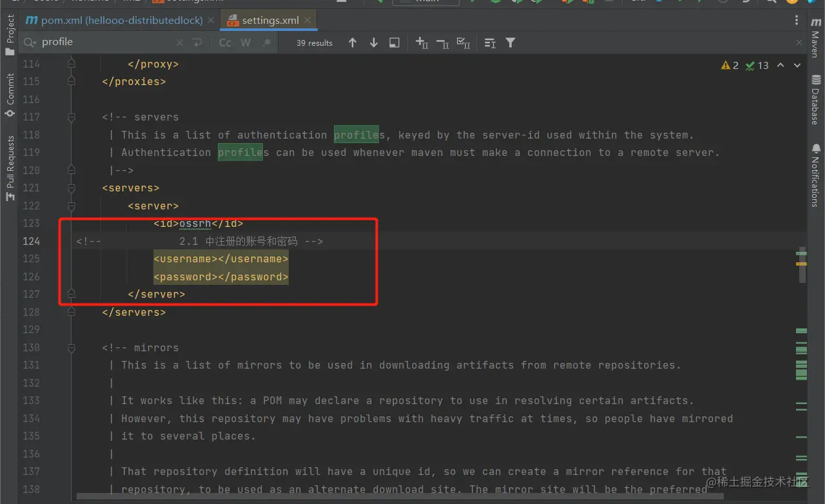Viewport: 825px width, 504px height.
Task: Collapse the fold ending at line 115 </proxies>
Action: click(72, 81)
